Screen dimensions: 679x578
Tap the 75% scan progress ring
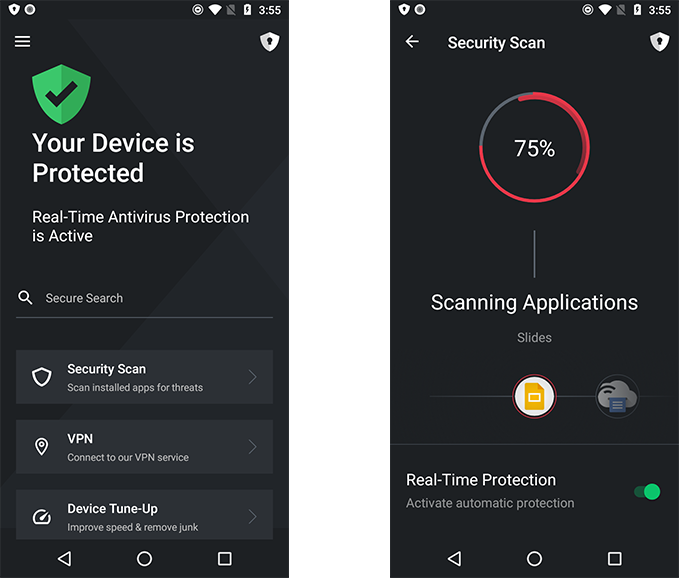click(534, 147)
